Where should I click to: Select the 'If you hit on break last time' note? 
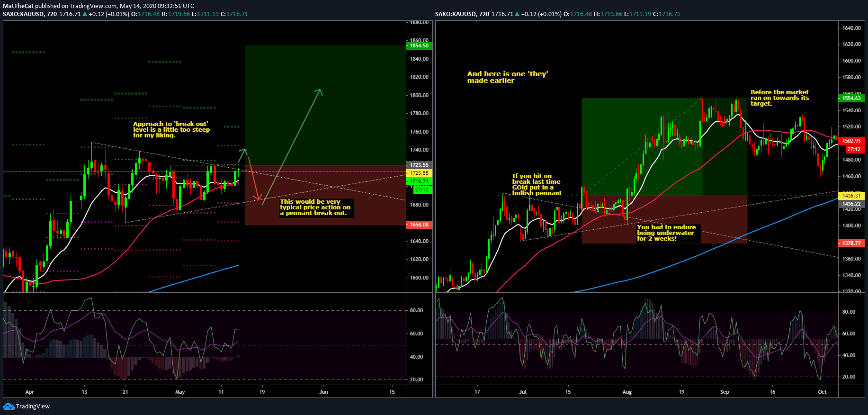click(537, 184)
